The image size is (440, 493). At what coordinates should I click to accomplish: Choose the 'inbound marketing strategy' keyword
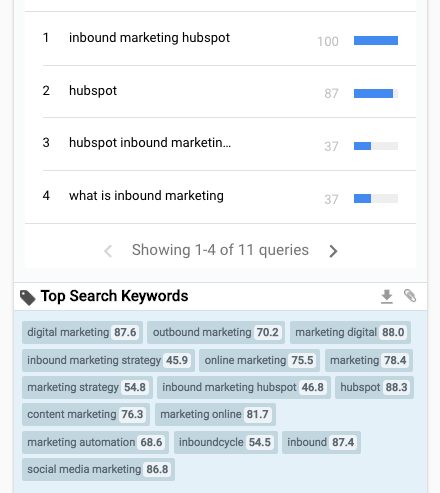pyautogui.click(x=108, y=360)
